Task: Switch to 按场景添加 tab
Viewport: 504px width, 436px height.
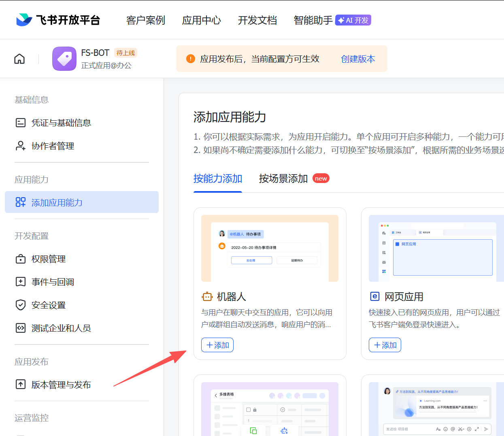Action: click(283, 179)
